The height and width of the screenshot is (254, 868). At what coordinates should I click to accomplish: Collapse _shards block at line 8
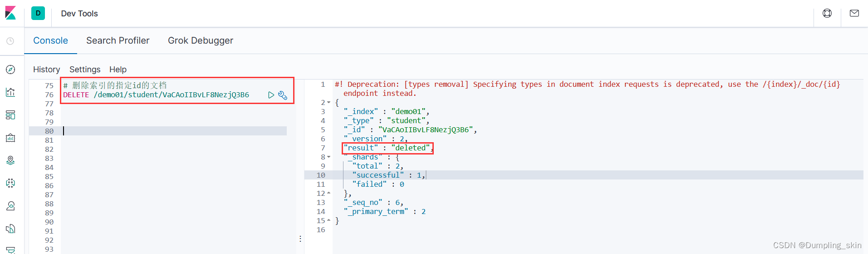pos(329,157)
